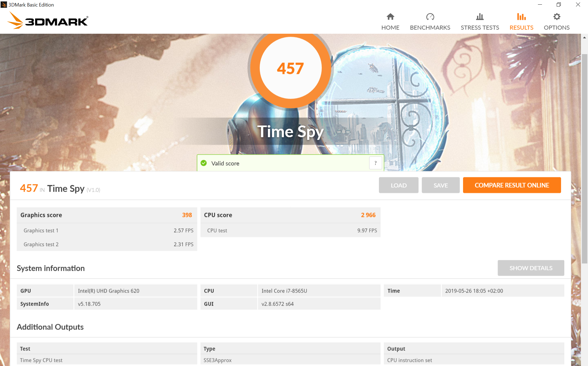The width and height of the screenshot is (588, 366).
Task: Restore down the 3DMark window
Action: pyautogui.click(x=559, y=5)
